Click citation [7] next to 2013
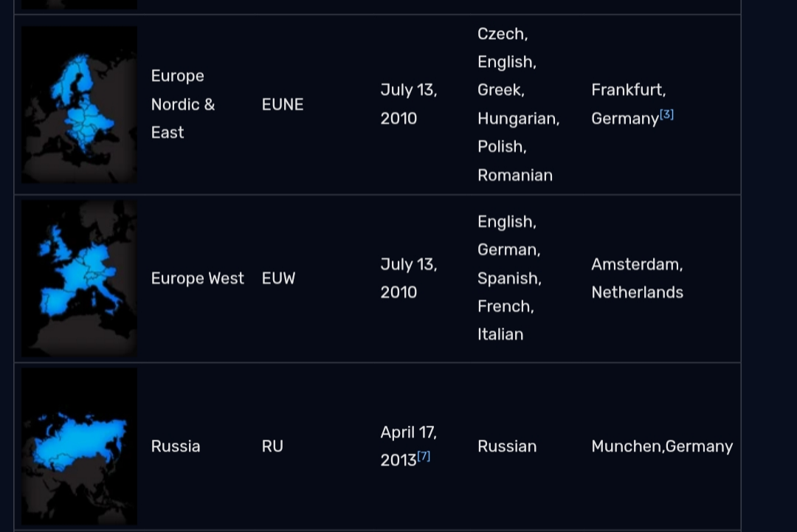This screenshot has width=797, height=532. tap(424, 456)
